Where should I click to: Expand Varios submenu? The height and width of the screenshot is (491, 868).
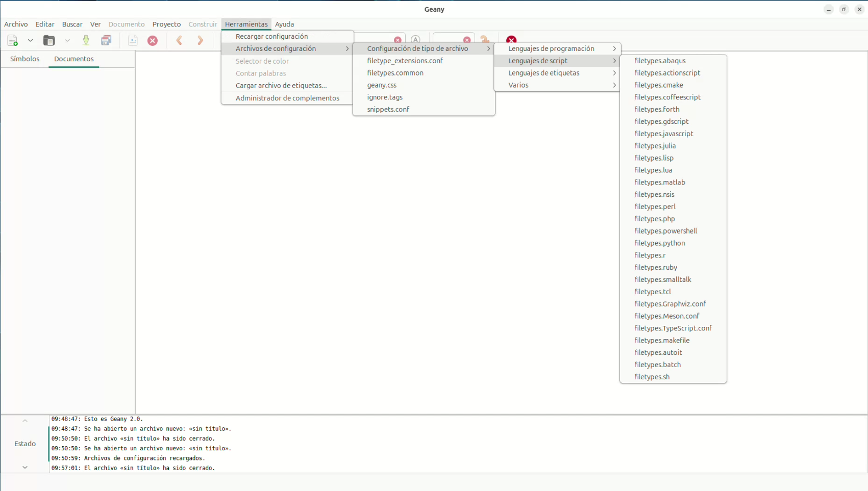pyautogui.click(x=557, y=85)
